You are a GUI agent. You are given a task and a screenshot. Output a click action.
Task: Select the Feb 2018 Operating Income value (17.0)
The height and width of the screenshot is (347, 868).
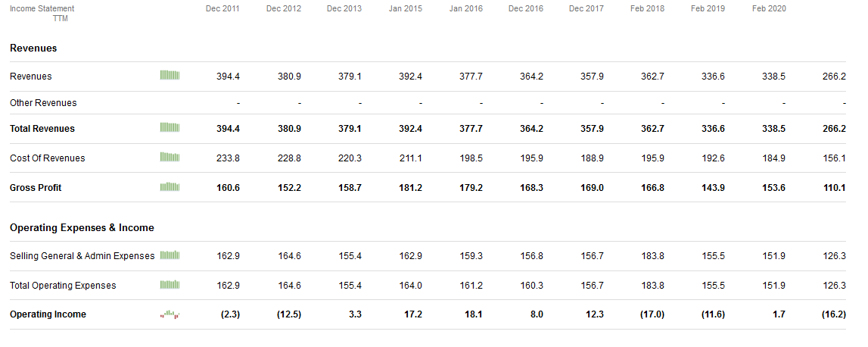tap(652, 314)
